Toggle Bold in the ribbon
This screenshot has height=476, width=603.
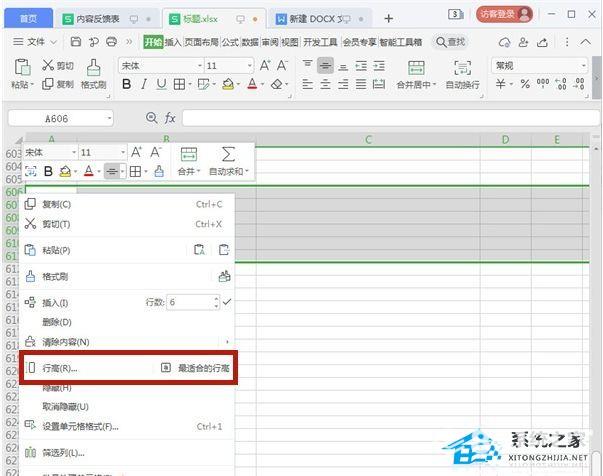127,84
